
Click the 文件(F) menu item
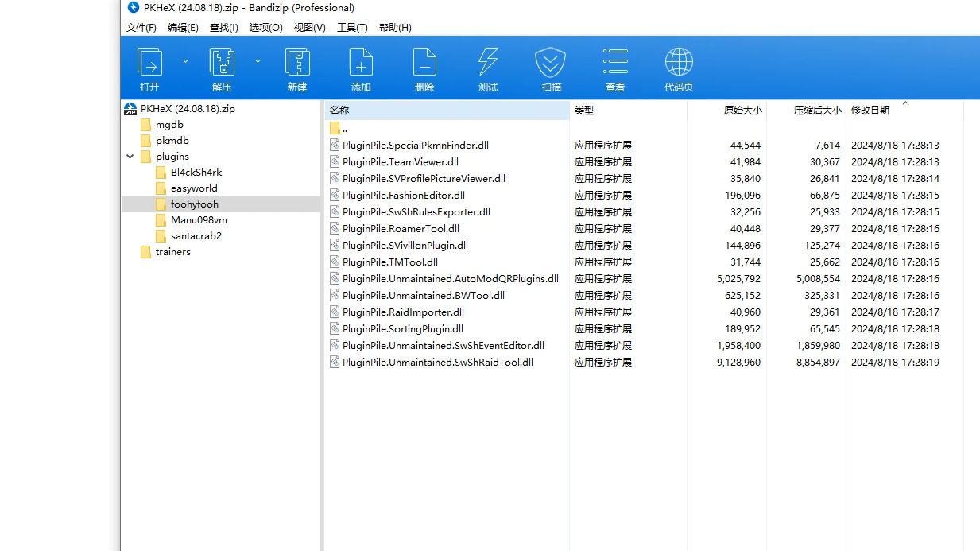pyautogui.click(x=141, y=27)
